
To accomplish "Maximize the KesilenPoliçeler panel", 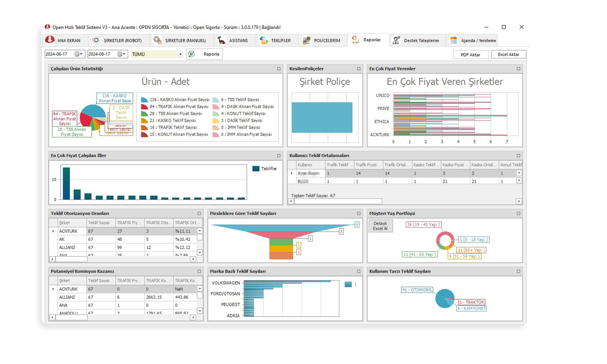I will (x=358, y=69).
